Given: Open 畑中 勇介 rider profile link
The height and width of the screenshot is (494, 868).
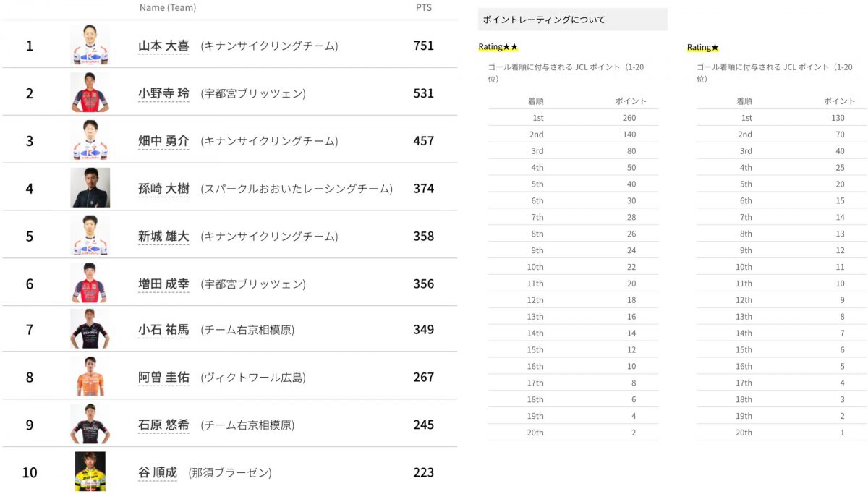Looking at the screenshot, I should (163, 141).
